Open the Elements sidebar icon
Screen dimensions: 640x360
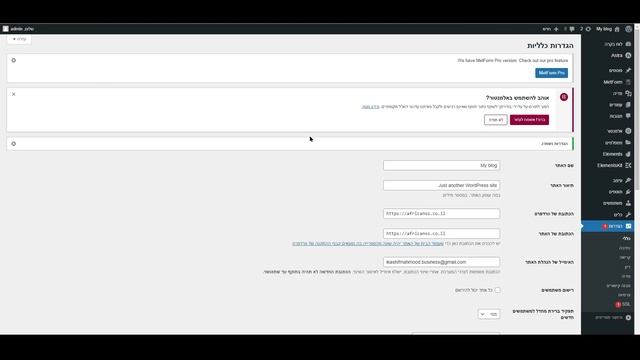628,154
